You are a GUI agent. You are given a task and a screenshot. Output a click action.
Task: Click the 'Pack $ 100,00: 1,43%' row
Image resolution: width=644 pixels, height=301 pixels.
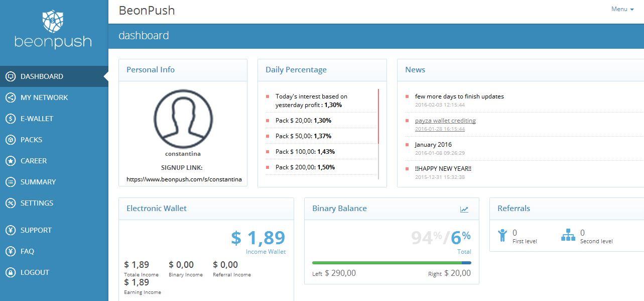coord(321,152)
